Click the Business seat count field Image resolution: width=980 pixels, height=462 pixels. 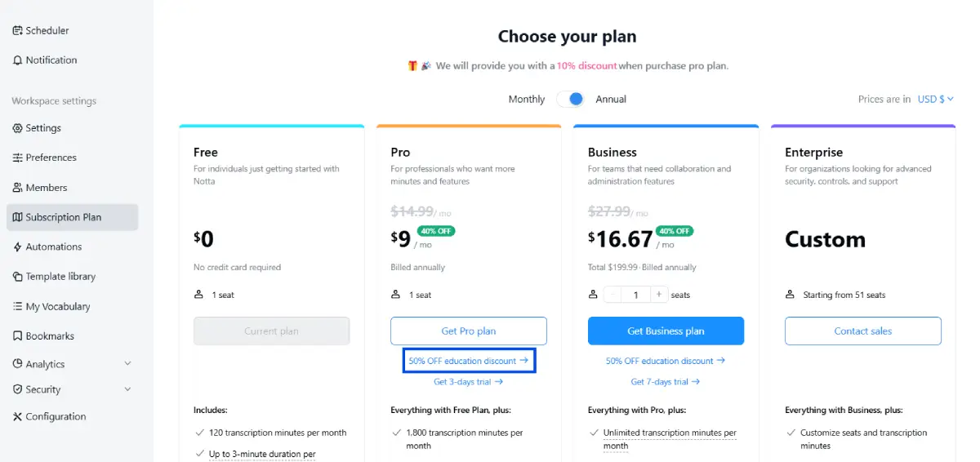[635, 295]
